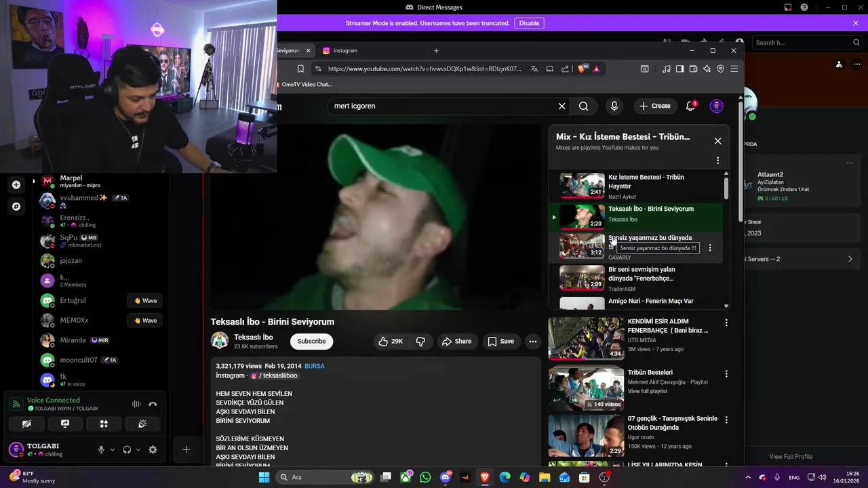868x488 pixels.
Task: Open the YouTube account avatar menu
Action: 716,106
